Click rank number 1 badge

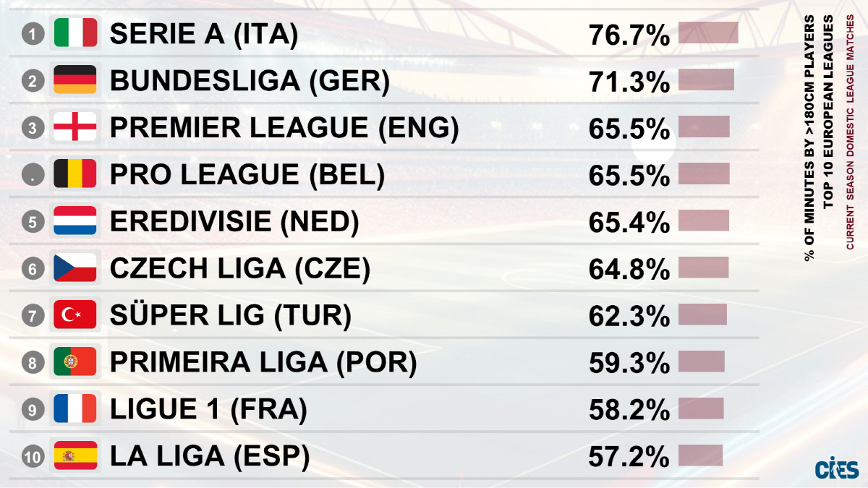pos(33,34)
